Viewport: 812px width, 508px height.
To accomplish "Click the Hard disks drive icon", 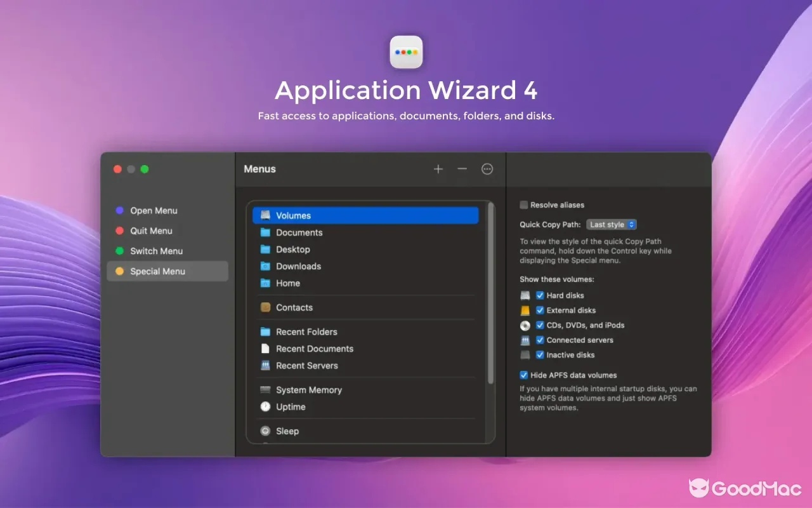I will 525,295.
